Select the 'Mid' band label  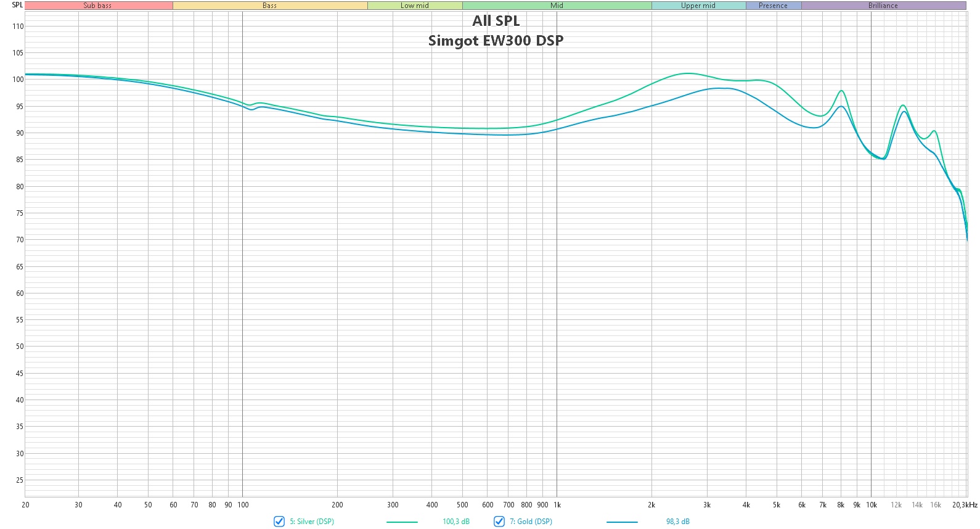click(x=557, y=6)
